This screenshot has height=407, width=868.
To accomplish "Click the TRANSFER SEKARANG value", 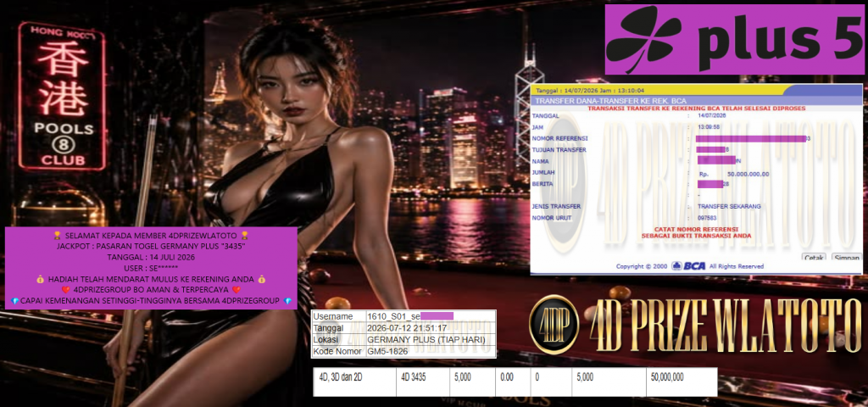I will click(729, 207).
